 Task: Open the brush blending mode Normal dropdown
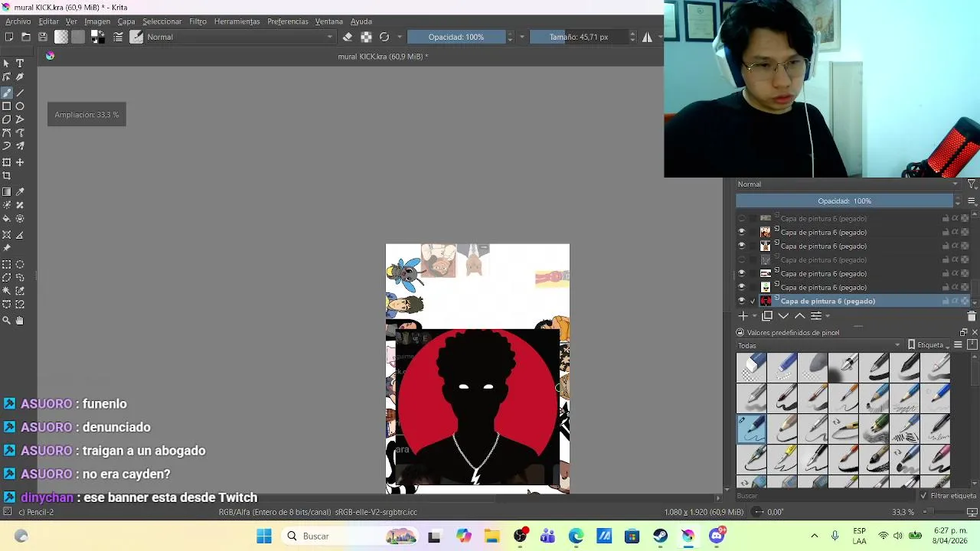pos(240,37)
